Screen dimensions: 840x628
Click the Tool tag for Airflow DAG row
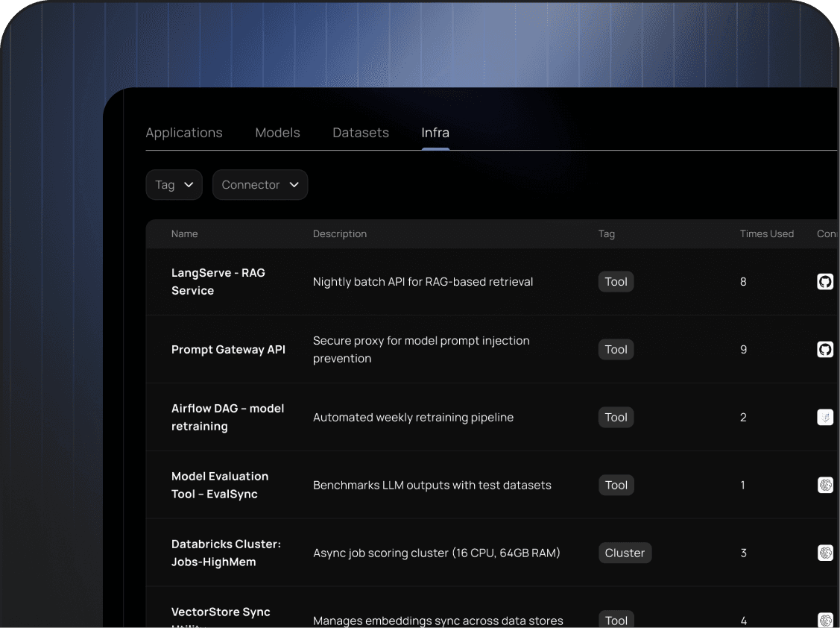616,417
